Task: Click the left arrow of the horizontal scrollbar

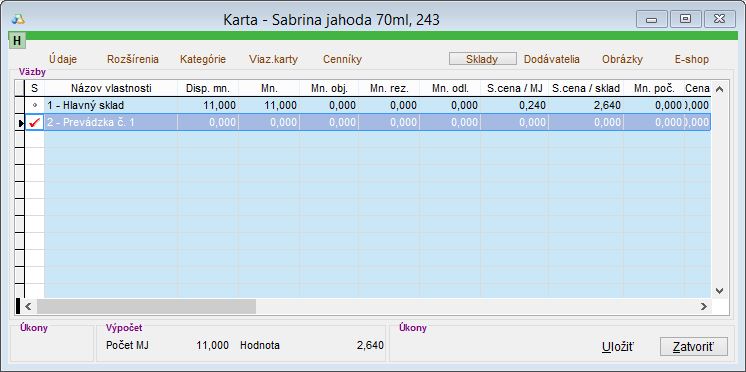Action: [x=28, y=307]
